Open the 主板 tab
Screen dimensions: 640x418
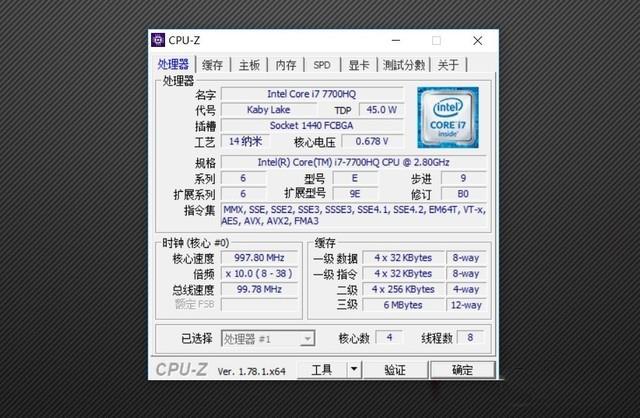249,65
